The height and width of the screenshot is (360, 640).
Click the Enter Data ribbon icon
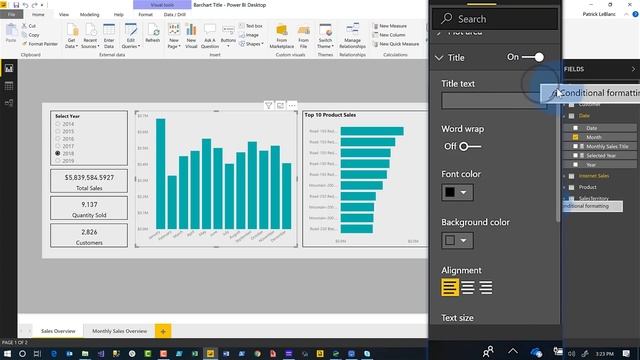click(x=109, y=36)
